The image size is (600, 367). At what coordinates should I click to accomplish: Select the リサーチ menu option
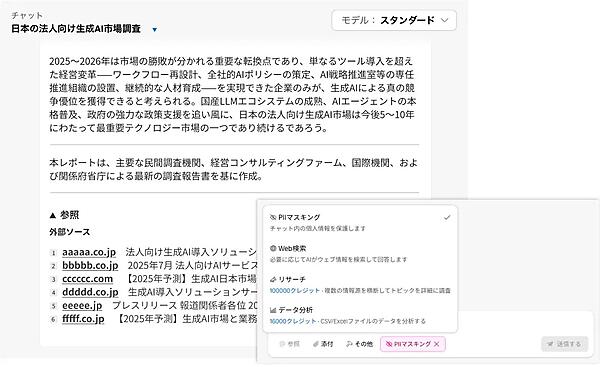tap(360, 284)
